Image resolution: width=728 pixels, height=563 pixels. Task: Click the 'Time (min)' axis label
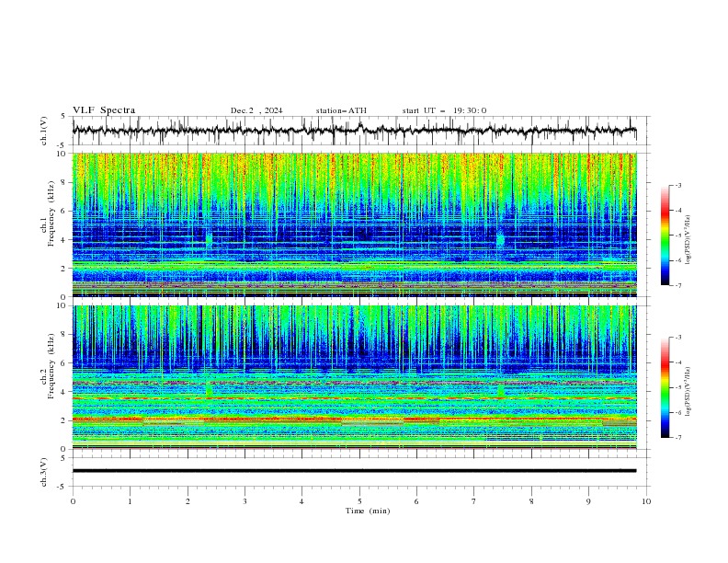point(368,511)
